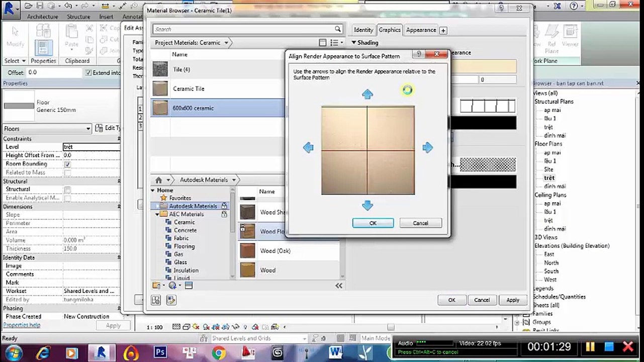Click the search magnifier icon in the Material Browser
Viewport: 644px width, 362px height.
(338, 29)
